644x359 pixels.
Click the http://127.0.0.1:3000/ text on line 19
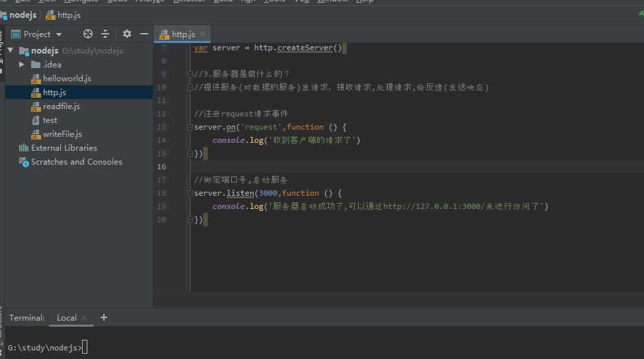(434, 206)
